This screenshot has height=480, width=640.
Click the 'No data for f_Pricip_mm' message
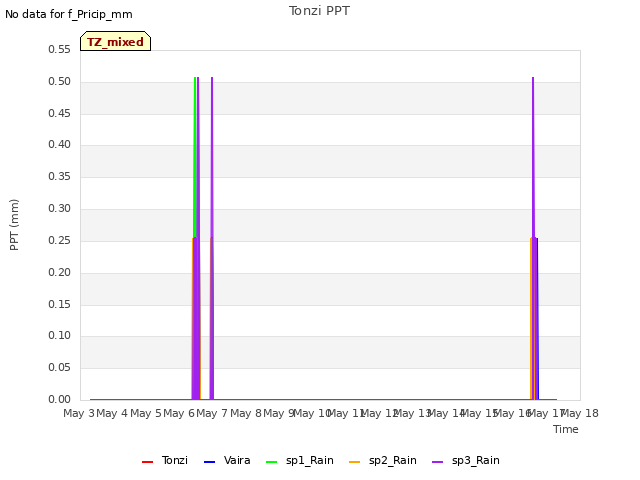click(69, 14)
